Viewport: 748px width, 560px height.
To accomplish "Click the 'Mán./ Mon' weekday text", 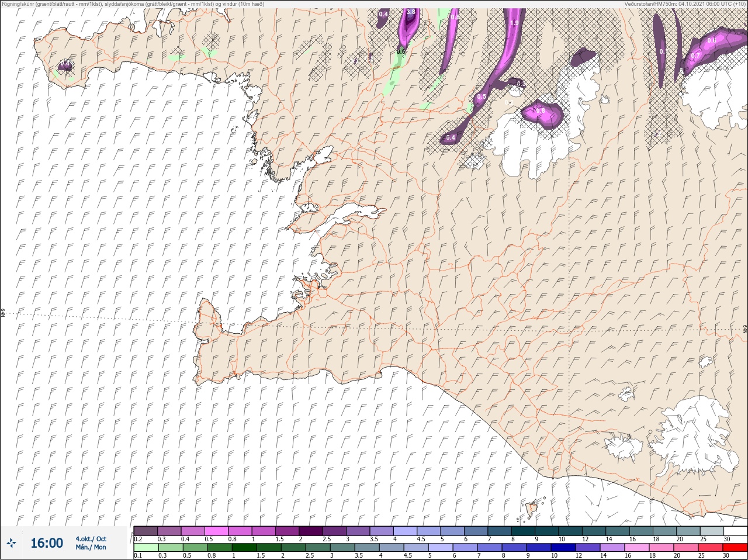I will pos(91,547).
